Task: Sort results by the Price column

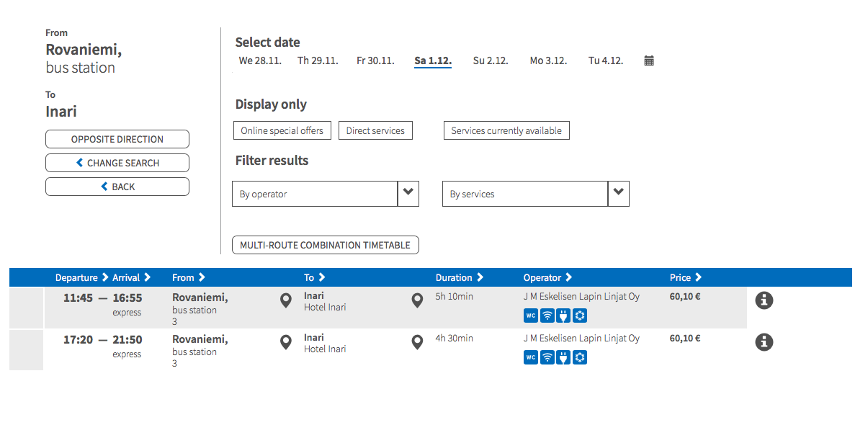Action: tap(685, 277)
